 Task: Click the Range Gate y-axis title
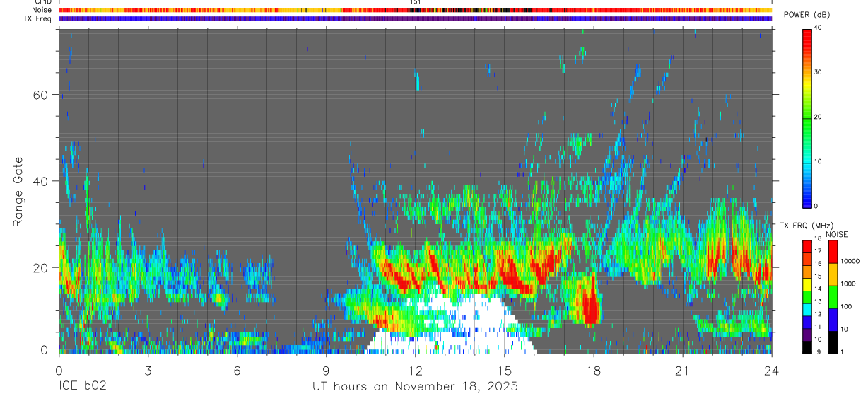18,192
